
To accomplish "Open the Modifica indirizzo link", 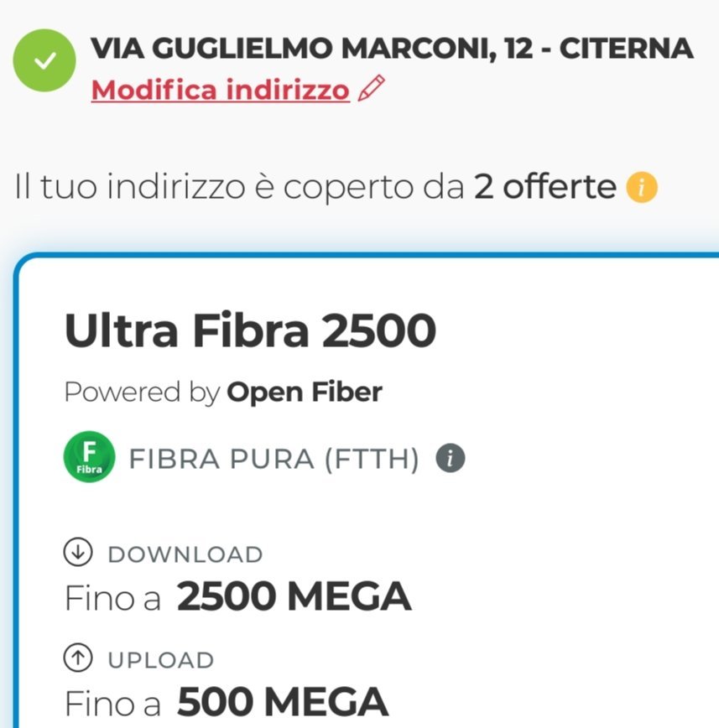I will tap(220, 89).
